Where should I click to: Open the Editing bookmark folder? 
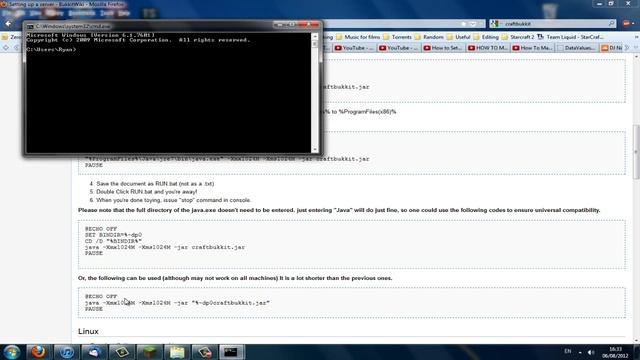pyautogui.click(x=486, y=37)
